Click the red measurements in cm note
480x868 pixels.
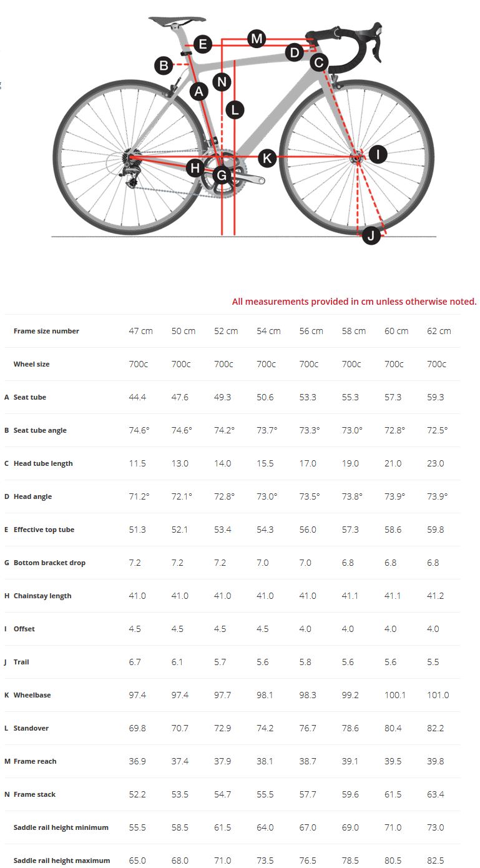pyautogui.click(x=354, y=302)
